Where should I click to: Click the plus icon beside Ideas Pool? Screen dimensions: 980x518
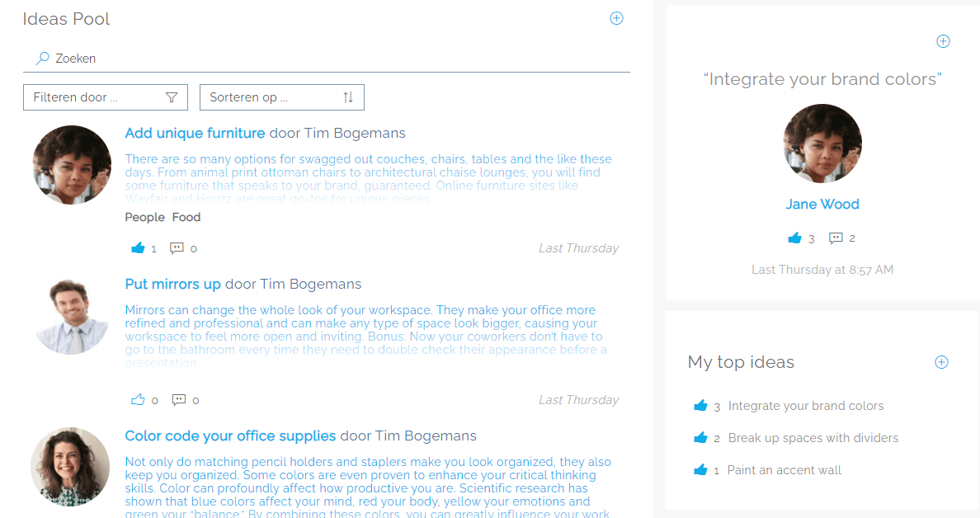(616, 18)
